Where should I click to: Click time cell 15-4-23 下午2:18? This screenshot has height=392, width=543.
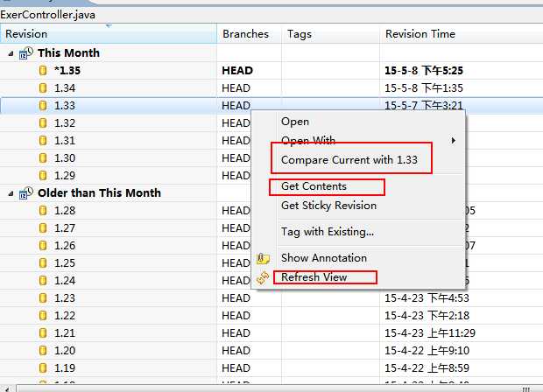click(427, 316)
